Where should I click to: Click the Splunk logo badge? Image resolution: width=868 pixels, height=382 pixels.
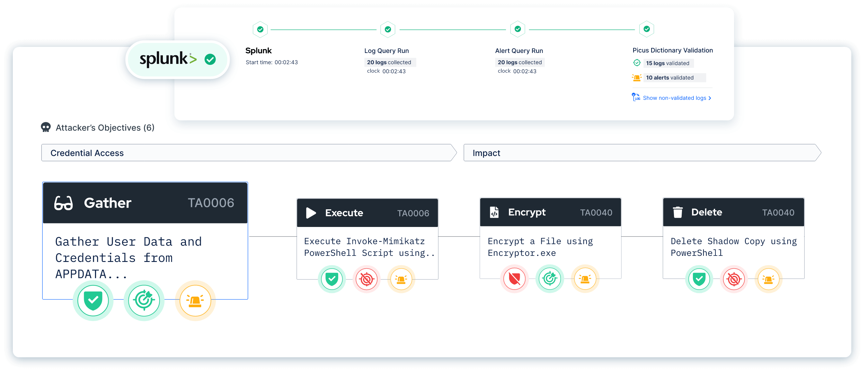178,60
